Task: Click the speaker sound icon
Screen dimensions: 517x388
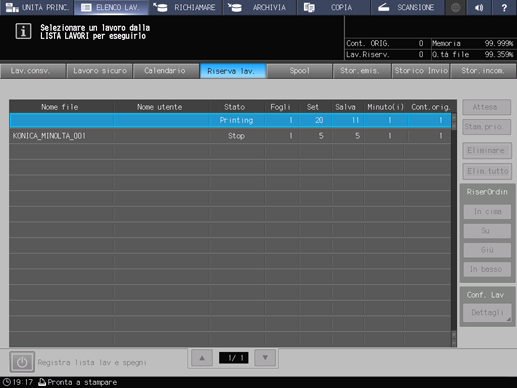Action: pyautogui.click(x=479, y=7)
